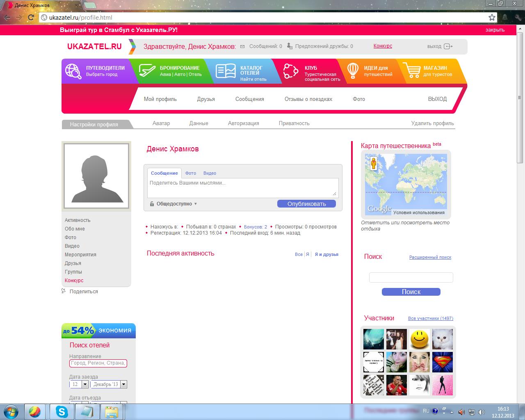Click the Клуб social network icon
The width and height of the screenshot is (525, 420).
point(291,71)
